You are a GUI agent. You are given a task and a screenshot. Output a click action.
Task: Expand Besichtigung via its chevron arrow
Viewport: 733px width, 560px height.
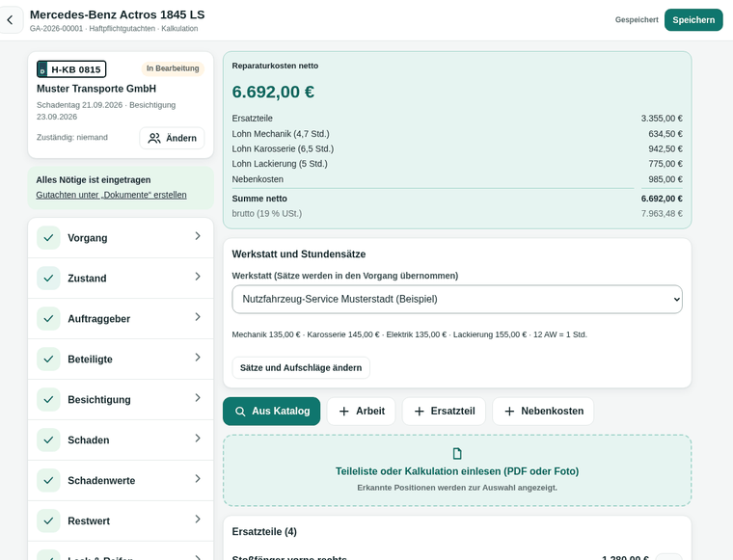click(x=198, y=398)
